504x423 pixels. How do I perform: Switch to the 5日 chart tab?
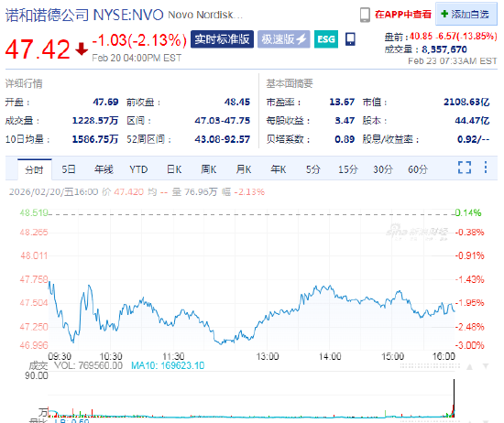pyautogui.click(x=69, y=169)
